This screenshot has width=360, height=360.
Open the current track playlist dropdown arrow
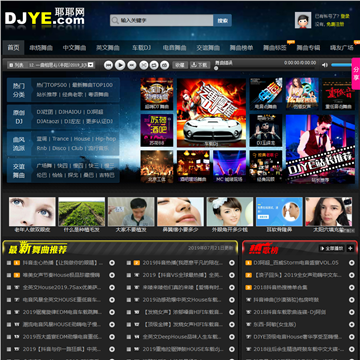tap(90, 65)
